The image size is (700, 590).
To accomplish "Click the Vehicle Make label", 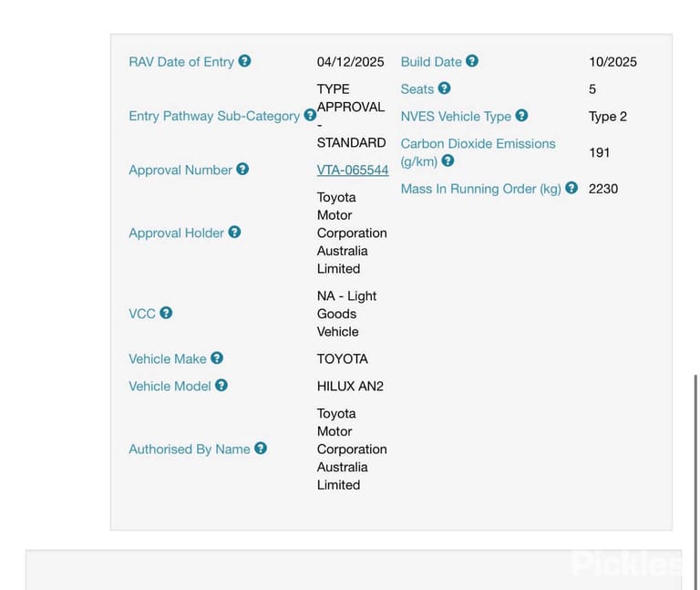I will [x=168, y=358].
